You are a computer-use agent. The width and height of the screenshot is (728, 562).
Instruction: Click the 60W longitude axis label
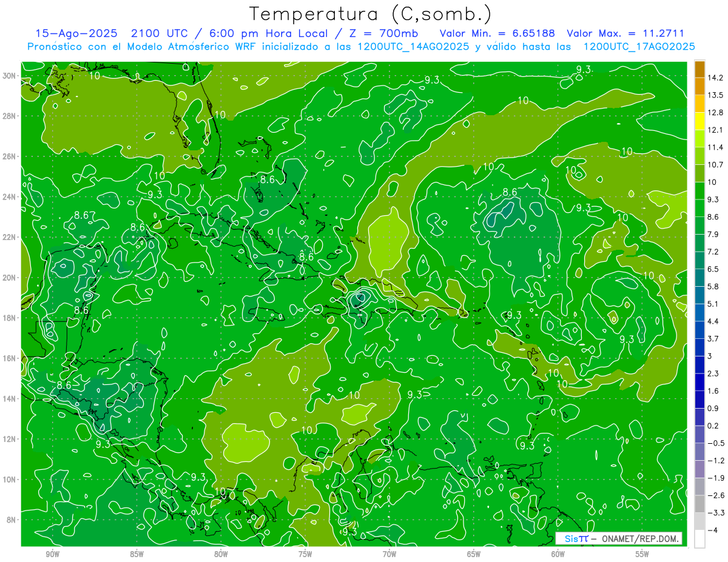558,554
